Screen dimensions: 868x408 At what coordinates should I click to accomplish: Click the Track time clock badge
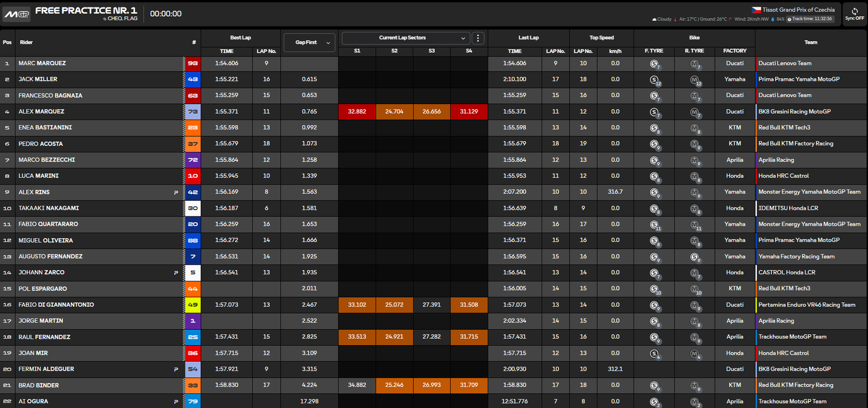pos(809,19)
